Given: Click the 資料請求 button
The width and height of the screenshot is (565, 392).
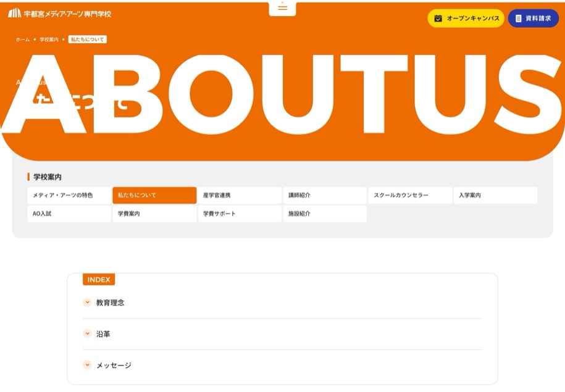Looking at the screenshot, I should tap(534, 19).
